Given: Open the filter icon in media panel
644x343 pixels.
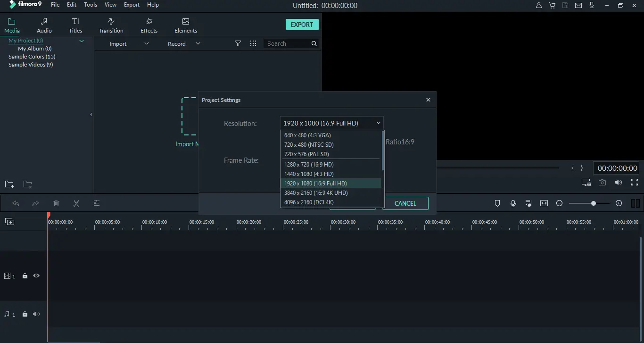Looking at the screenshot, I should [x=238, y=43].
